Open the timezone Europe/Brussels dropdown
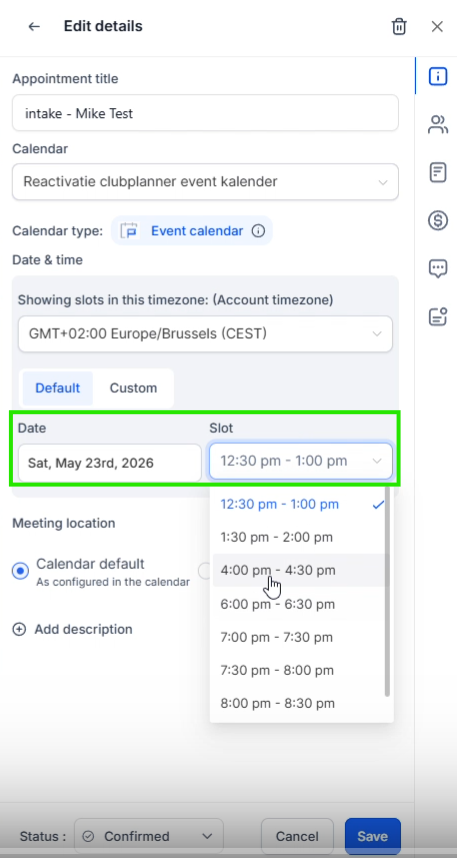The width and height of the screenshot is (457, 858). pos(205,333)
